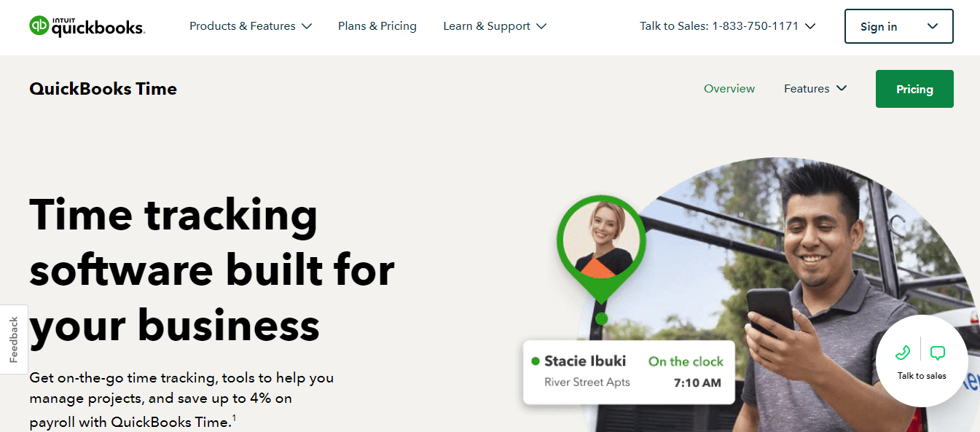Go to Plans & Pricing
Image resolution: width=980 pixels, height=432 pixels.
click(377, 26)
